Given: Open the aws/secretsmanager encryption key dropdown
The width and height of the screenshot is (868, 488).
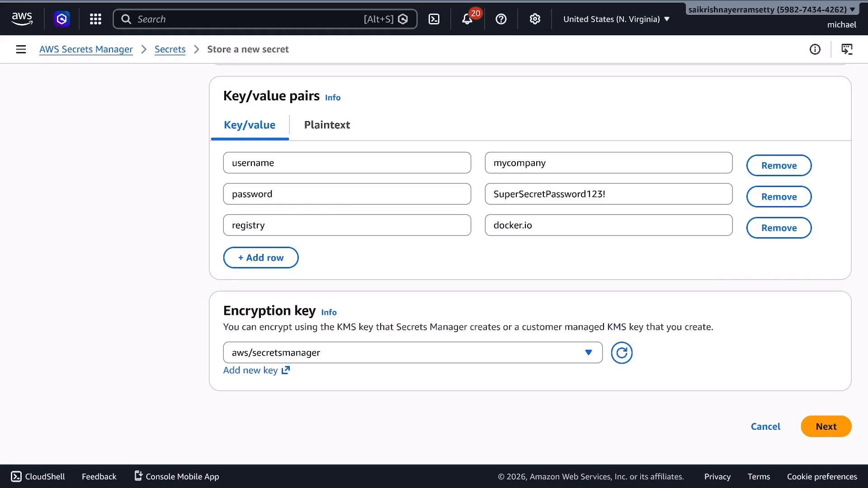Looking at the screenshot, I should tap(413, 352).
